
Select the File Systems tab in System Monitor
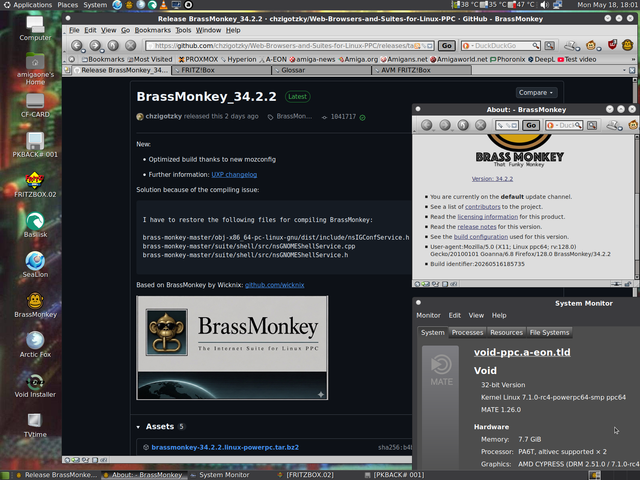pyautogui.click(x=549, y=333)
